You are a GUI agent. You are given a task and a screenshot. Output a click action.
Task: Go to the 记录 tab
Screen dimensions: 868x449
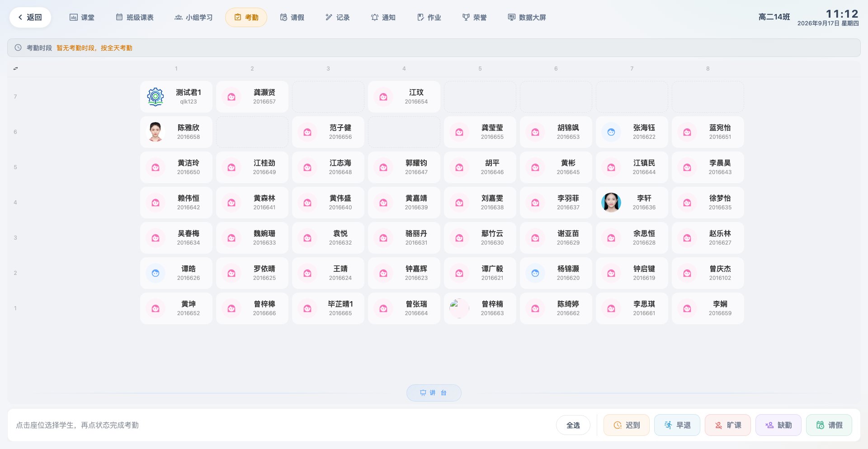point(337,18)
